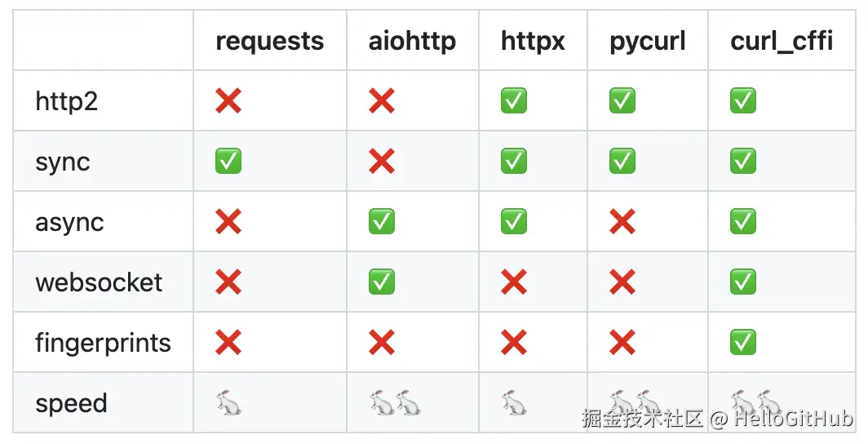Click the rabbit icon in httpx speed cell
Screen dimensions: 868x444
(x=514, y=402)
